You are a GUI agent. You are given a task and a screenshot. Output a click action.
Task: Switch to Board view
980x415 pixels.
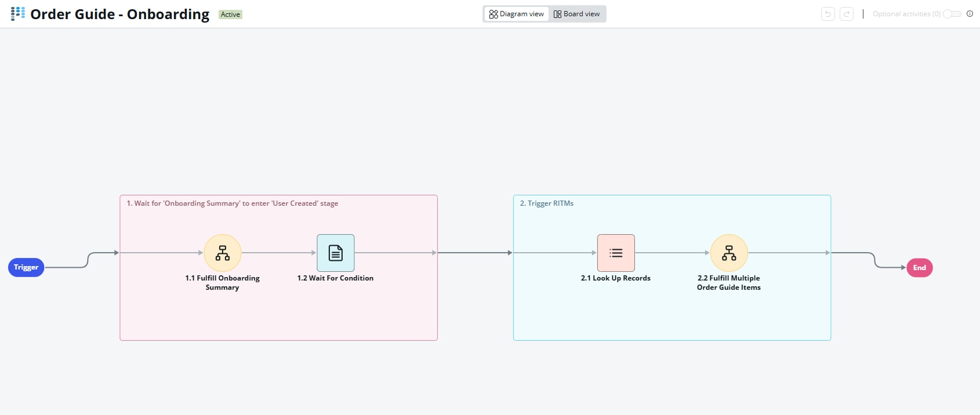(577, 14)
